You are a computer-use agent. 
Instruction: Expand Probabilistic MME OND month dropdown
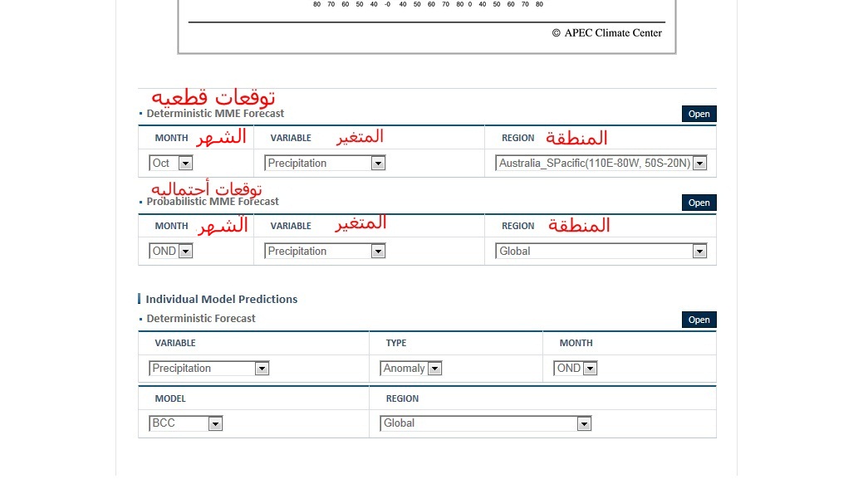tap(170, 251)
